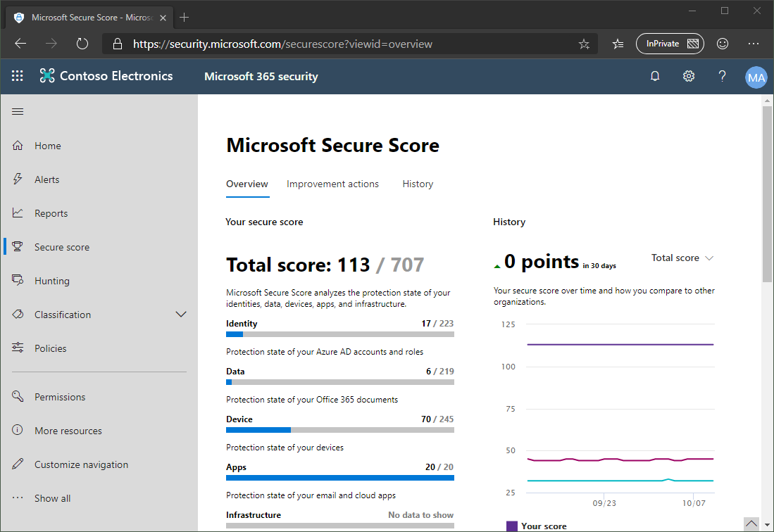Open the MA account avatar

click(756, 77)
